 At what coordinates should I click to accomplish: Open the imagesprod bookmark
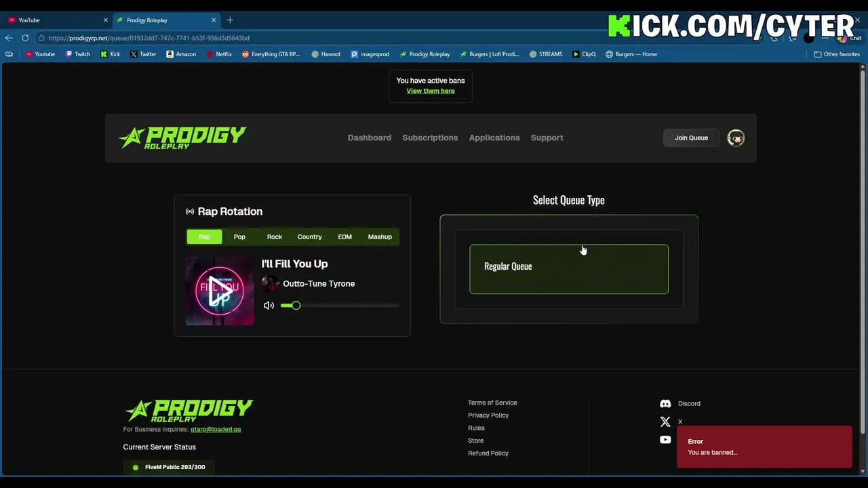[x=370, y=54]
